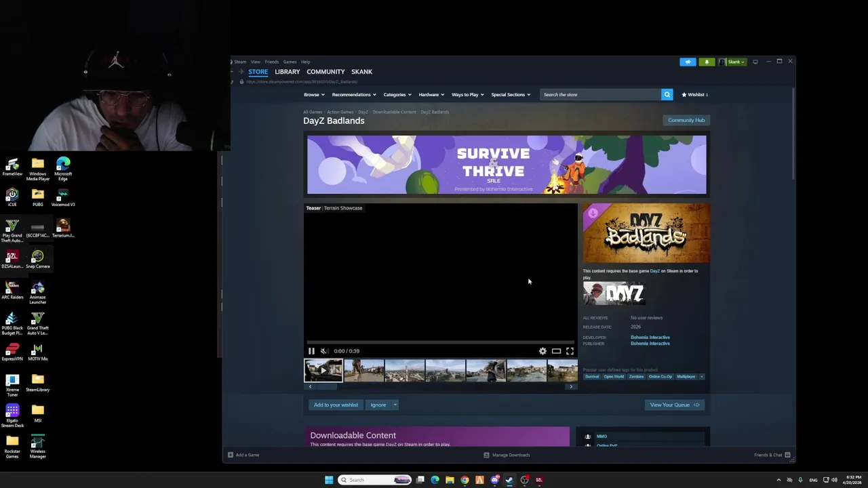Click Add to your wishlist
The width and height of the screenshot is (868, 488).
(x=336, y=405)
